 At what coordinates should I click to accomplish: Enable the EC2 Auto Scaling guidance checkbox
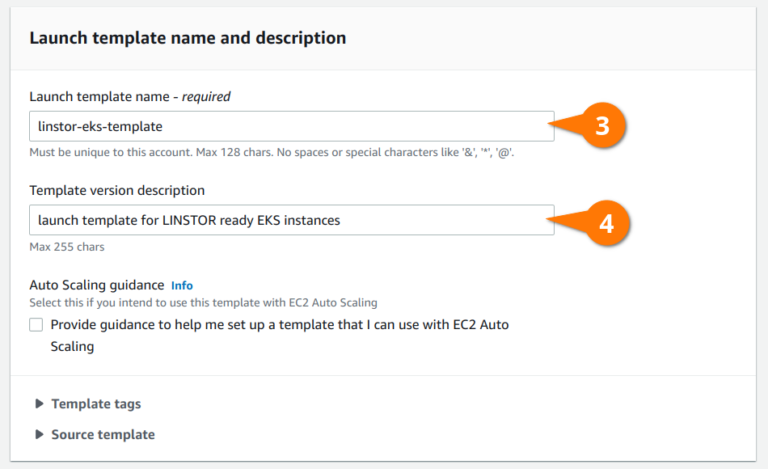pos(36,325)
